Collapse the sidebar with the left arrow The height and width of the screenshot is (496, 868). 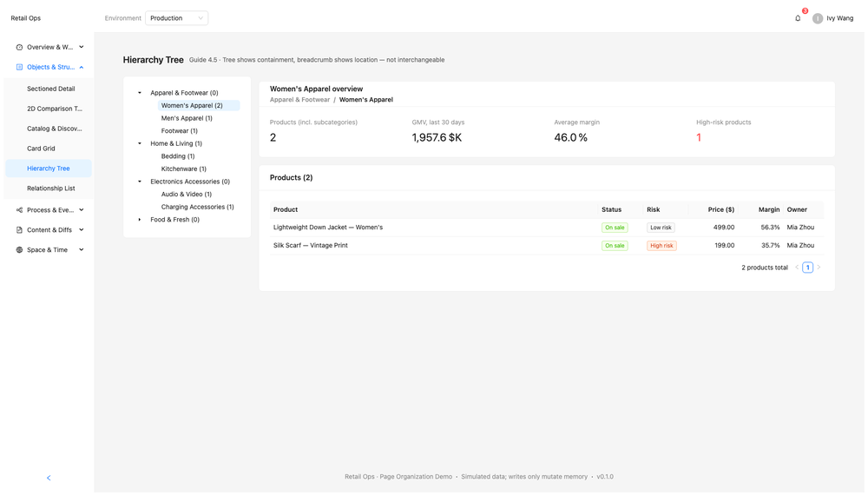click(x=49, y=478)
